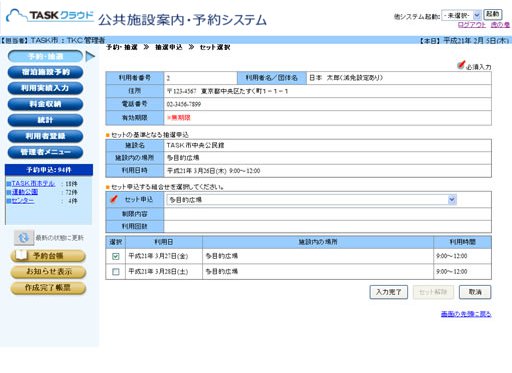Click the 予約申込:94件 header

49,170
